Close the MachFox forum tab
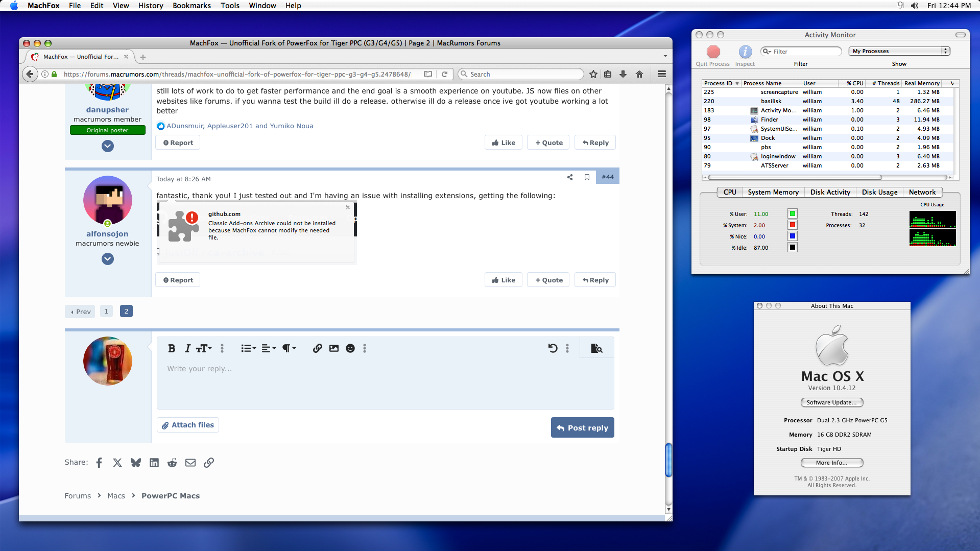The width and height of the screenshot is (980, 551). 126,57
